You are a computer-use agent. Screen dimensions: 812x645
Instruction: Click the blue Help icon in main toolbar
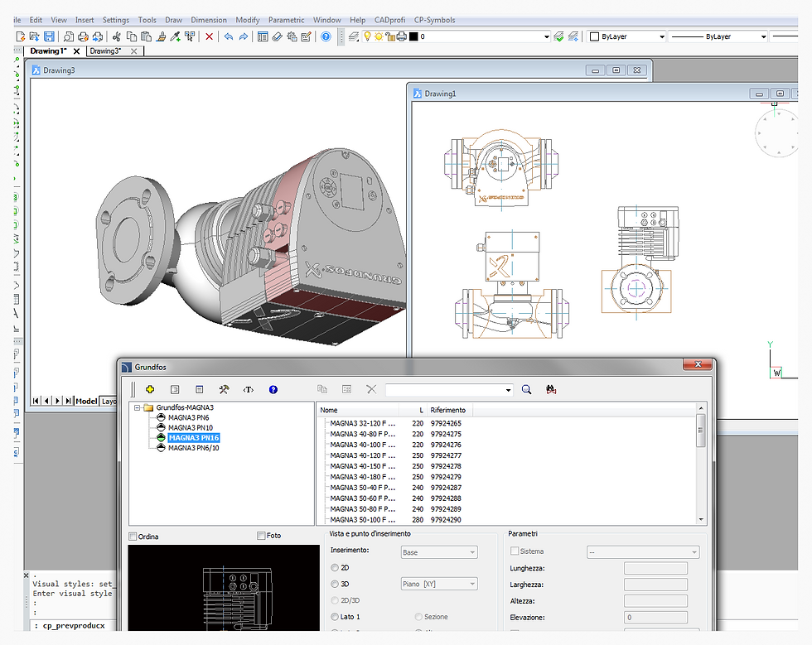tap(326, 36)
